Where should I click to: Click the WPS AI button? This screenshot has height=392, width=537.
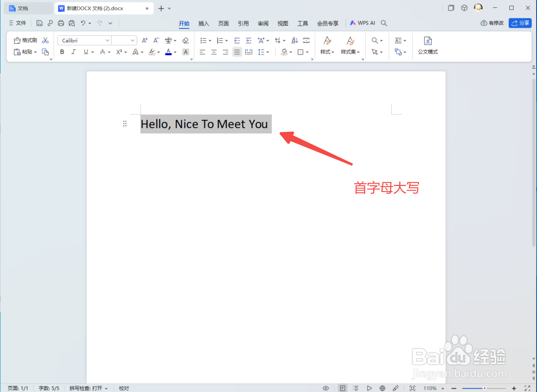pos(362,23)
